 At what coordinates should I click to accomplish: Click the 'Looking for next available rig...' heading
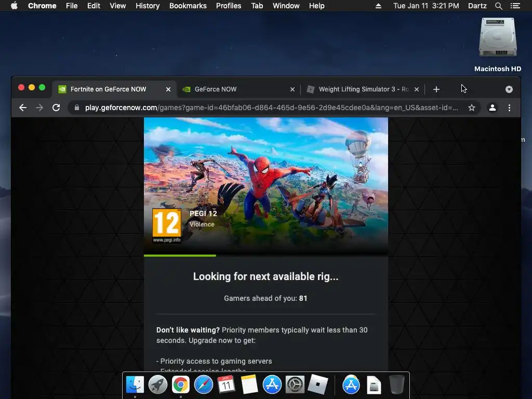[265, 276]
